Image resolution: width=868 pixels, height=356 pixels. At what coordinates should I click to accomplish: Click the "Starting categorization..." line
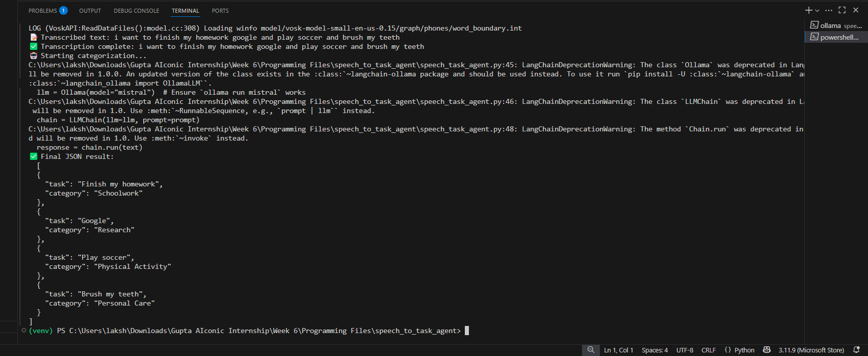point(88,56)
